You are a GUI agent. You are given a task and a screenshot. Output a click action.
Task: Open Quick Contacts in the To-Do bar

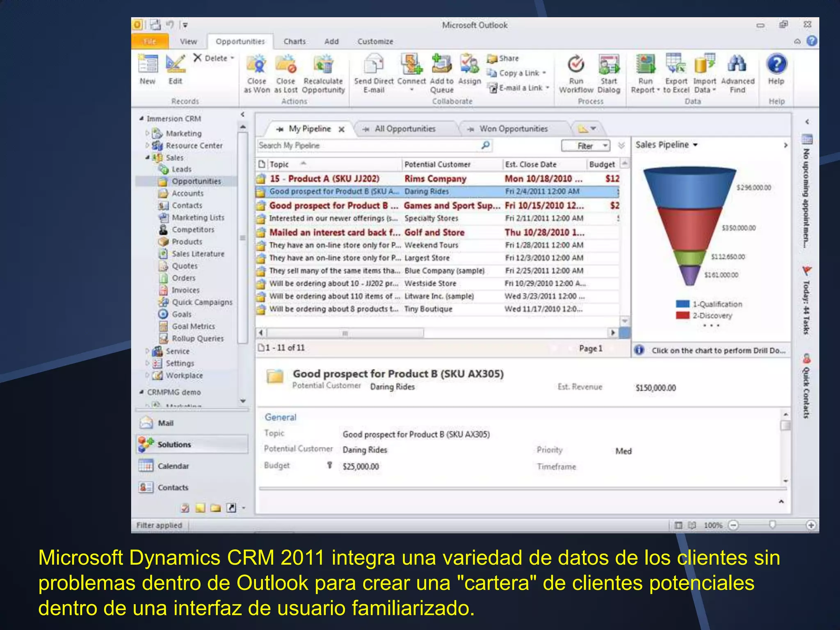[x=806, y=386]
